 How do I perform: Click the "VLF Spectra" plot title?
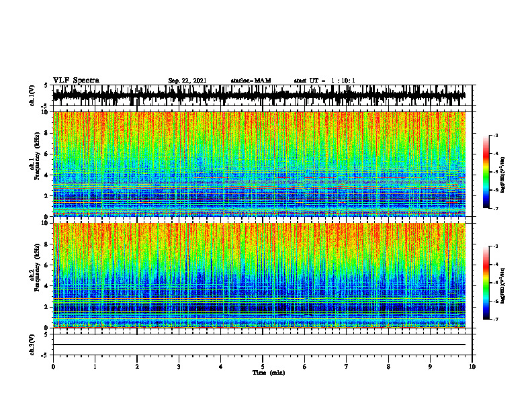pos(76,80)
